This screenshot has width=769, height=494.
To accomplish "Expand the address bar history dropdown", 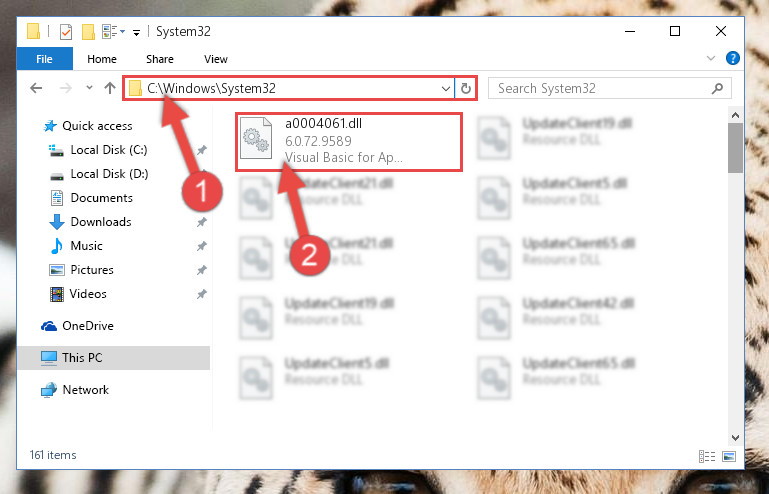I will [x=445, y=89].
